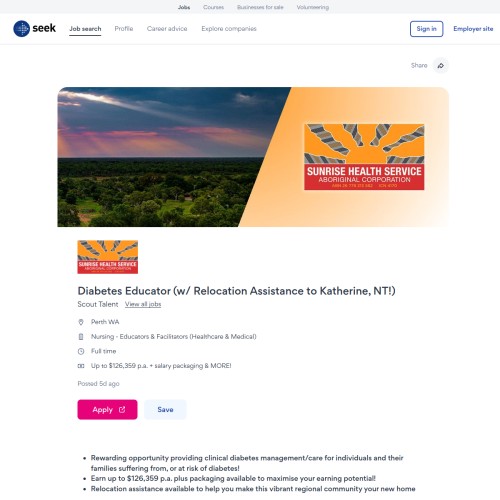500x500 pixels.
Task: Click the classification building icon beside Nursing
Action: point(81,337)
